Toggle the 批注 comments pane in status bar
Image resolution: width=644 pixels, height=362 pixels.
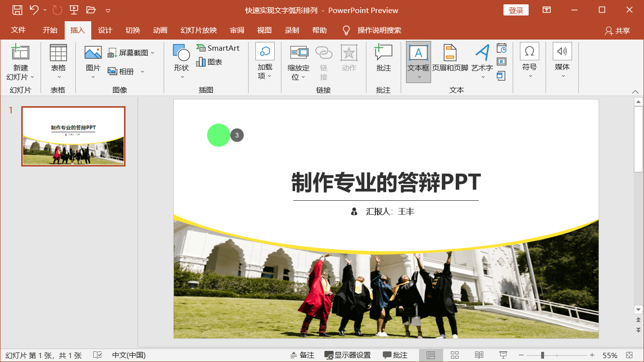point(395,355)
